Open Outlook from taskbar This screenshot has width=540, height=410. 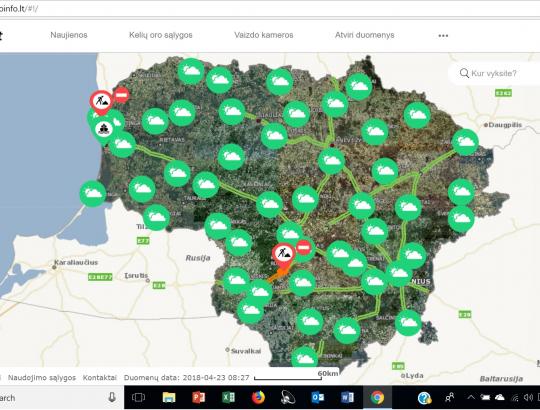click(x=317, y=398)
